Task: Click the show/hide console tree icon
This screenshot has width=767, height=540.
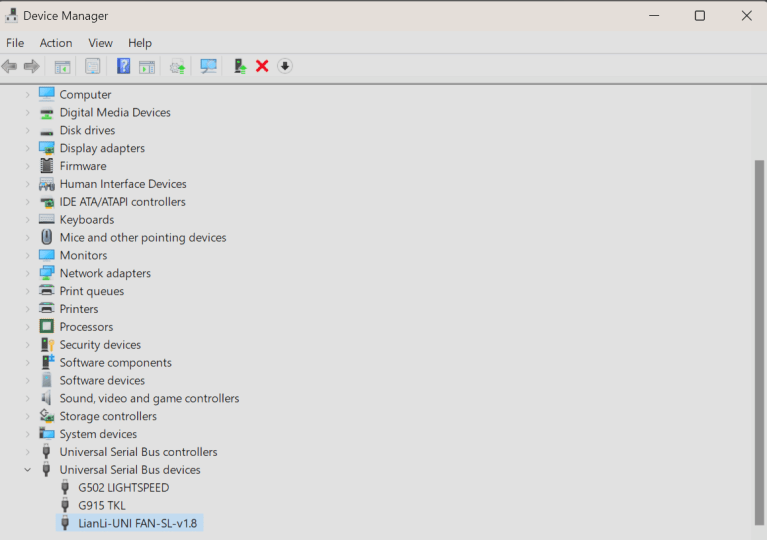Action: coord(62,66)
